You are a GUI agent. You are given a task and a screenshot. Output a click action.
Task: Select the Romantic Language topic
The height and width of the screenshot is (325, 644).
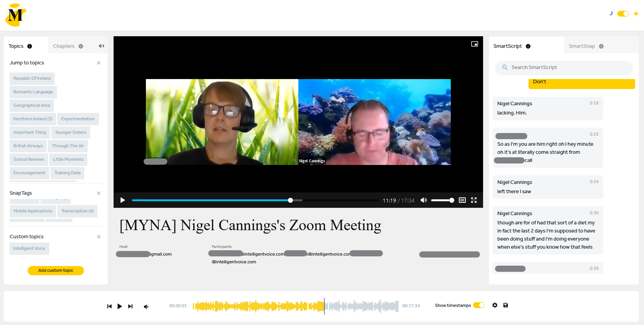[33, 92]
